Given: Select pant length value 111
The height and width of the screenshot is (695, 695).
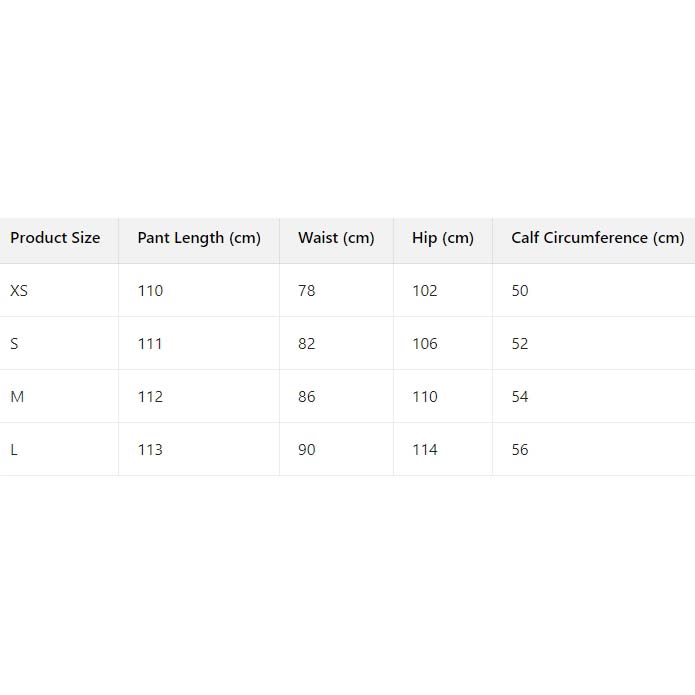Looking at the screenshot, I should pyautogui.click(x=150, y=344).
